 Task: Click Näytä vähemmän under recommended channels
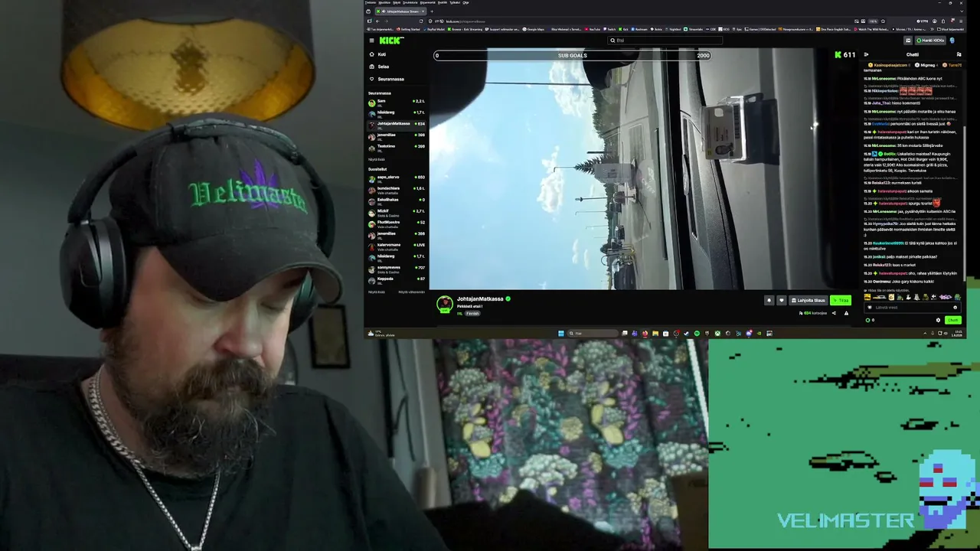coord(411,292)
